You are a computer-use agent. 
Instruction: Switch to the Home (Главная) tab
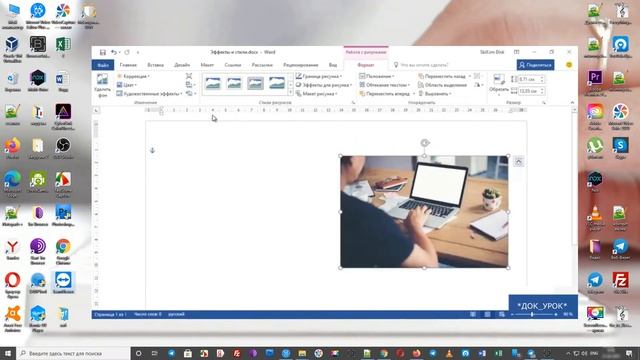(x=128, y=65)
